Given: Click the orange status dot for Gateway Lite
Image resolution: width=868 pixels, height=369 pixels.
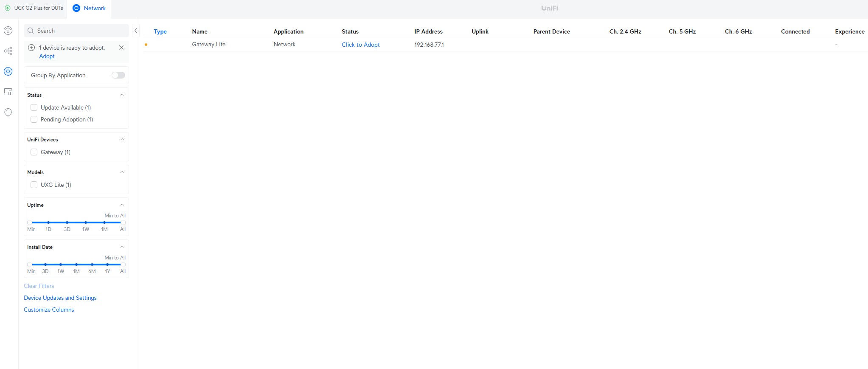Looking at the screenshot, I should point(146,45).
